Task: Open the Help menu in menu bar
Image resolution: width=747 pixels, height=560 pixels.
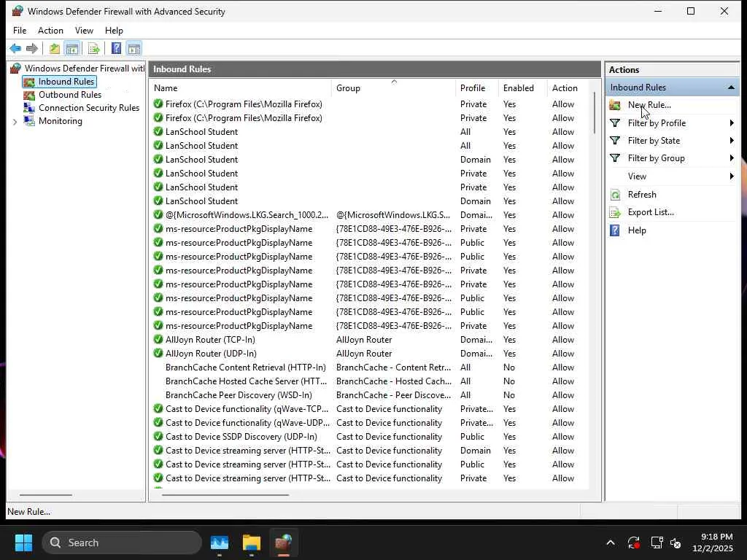Action: pyautogui.click(x=114, y=31)
